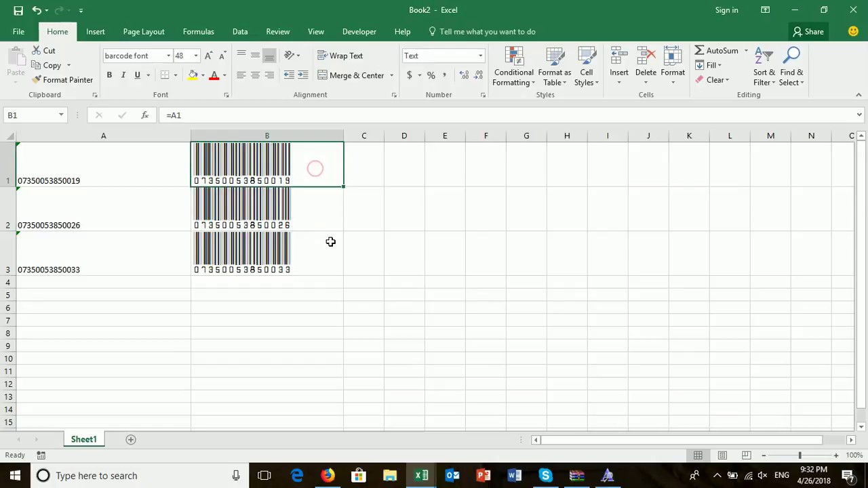Open Format as Table gallery
The width and height of the screenshot is (868, 488).
(x=555, y=67)
